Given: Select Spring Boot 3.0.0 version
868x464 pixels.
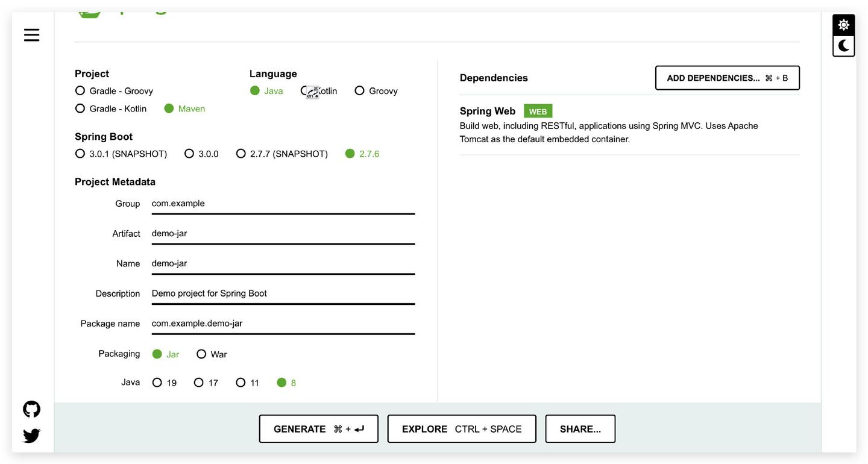Looking at the screenshot, I should [189, 154].
